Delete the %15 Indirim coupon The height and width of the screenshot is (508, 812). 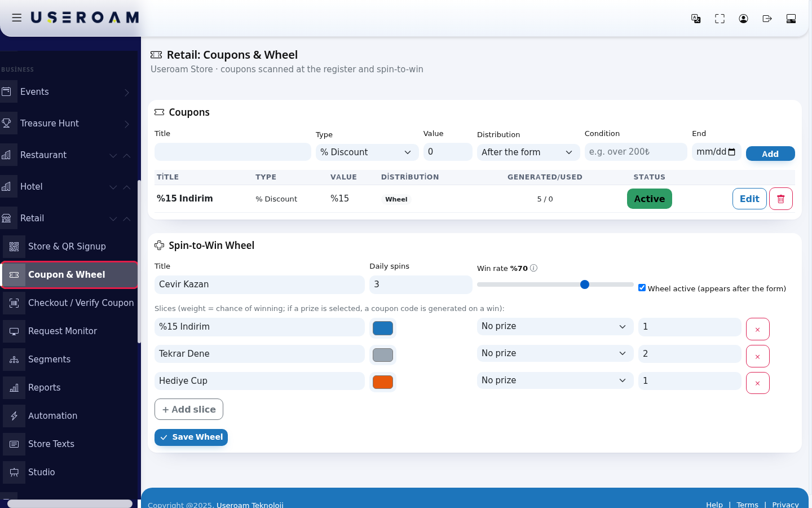pyautogui.click(x=781, y=199)
